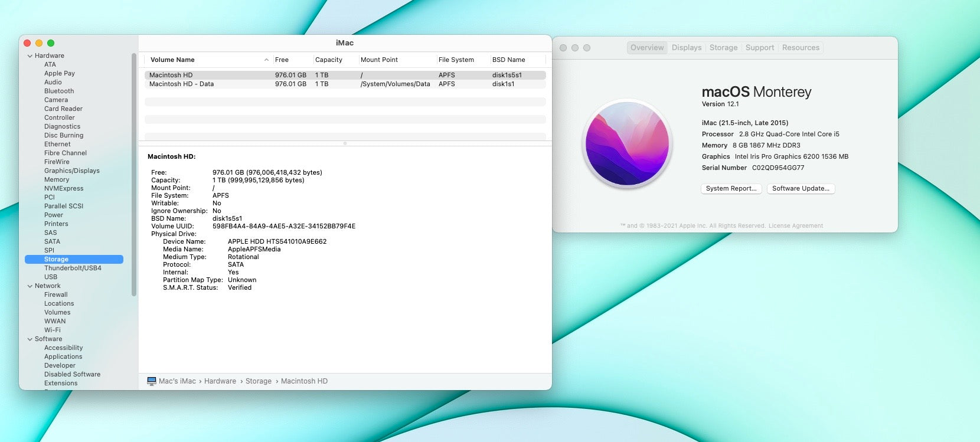Click the macOS Monterey logo image
This screenshot has width=980, height=442.
627,143
